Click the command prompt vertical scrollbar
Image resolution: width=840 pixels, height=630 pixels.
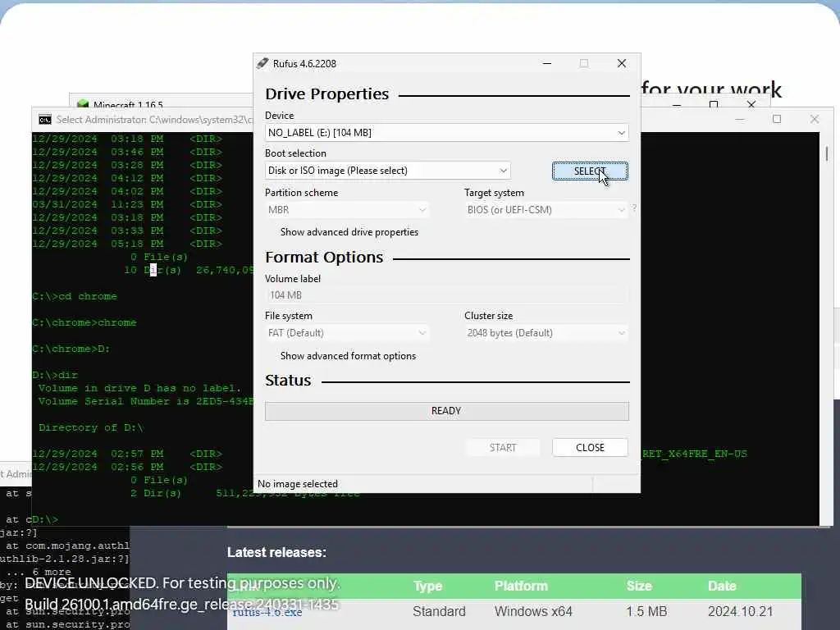coord(827,154)
